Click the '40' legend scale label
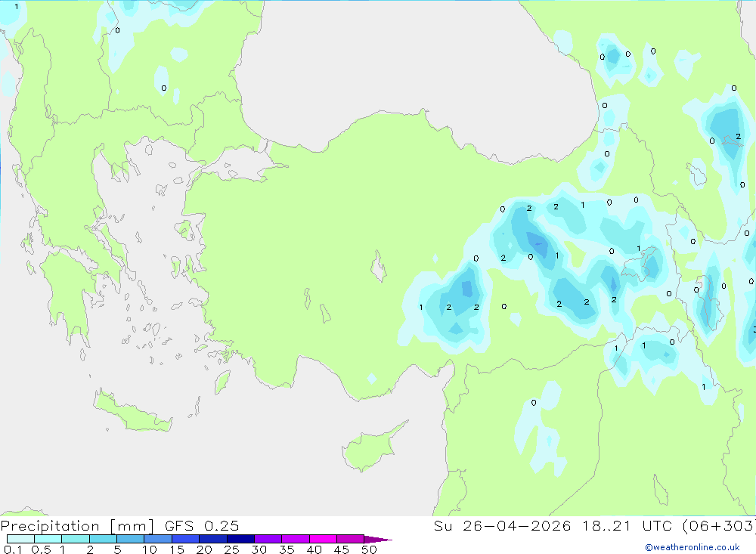 (x=314, y=549)
